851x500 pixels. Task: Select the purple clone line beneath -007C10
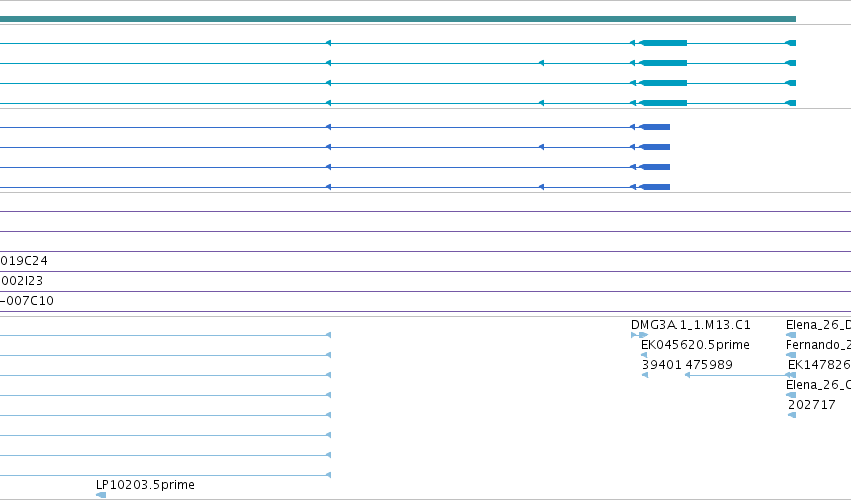coord(426,312)
